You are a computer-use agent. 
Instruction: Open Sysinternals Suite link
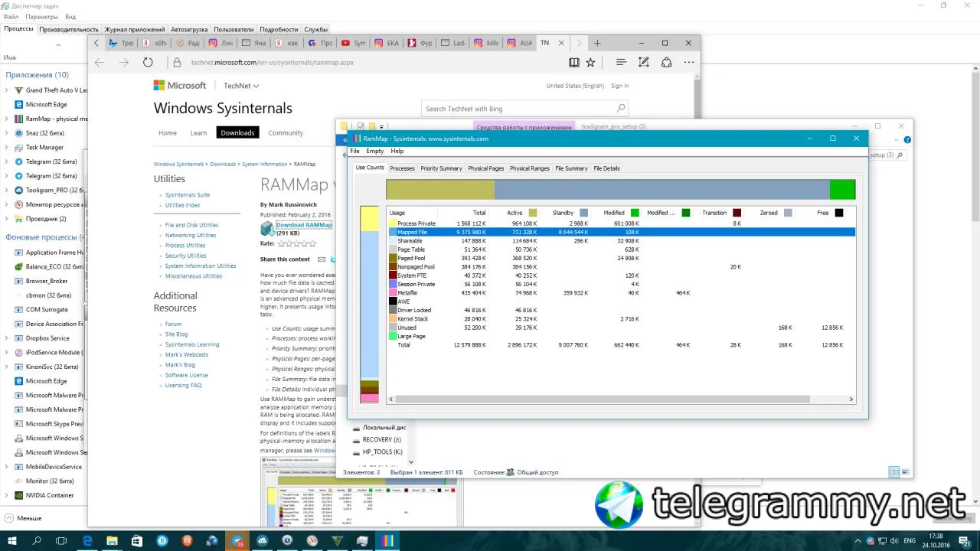coord(188,195)
